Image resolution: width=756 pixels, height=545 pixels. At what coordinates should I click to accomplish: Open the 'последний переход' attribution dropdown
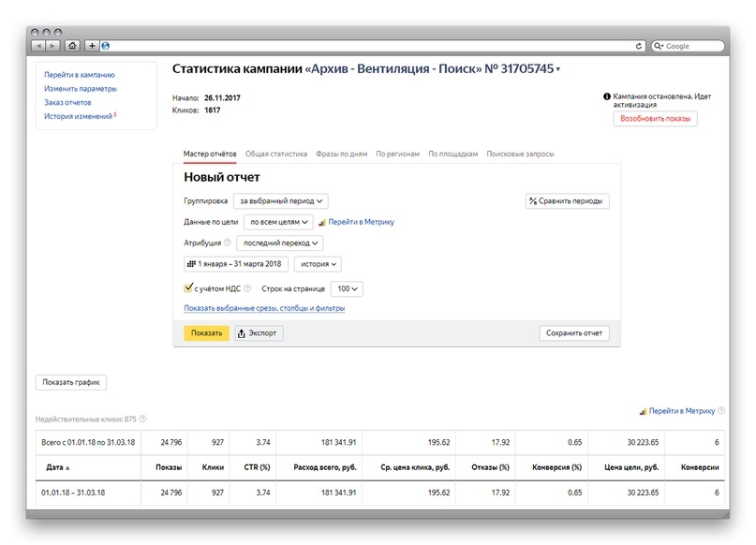tap(279, 243)
